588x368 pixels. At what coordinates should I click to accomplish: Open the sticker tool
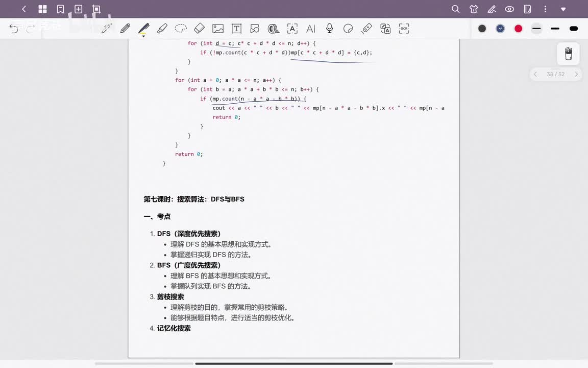(x=348, y=29)
